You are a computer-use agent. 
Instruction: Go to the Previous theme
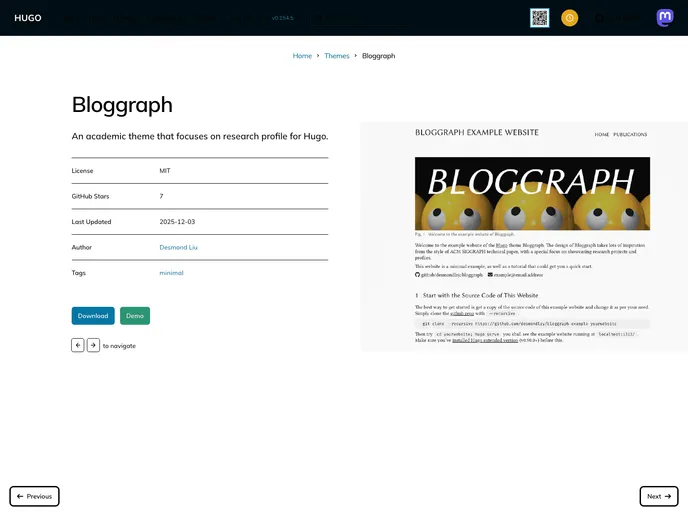[x=34, y=496]
